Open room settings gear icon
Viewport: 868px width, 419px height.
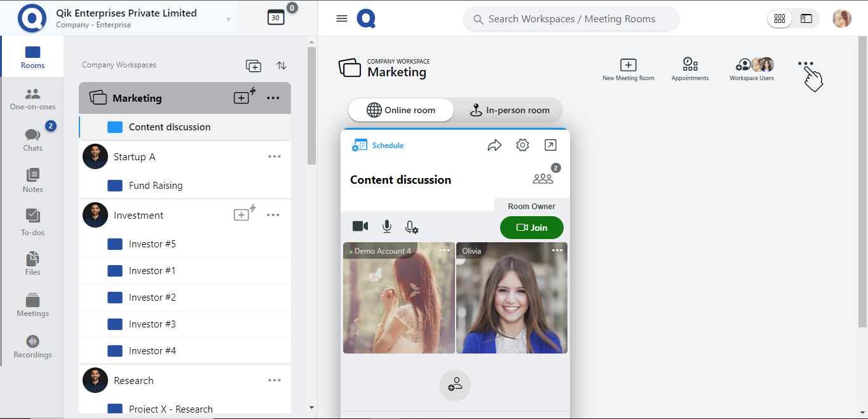point(522,146)
